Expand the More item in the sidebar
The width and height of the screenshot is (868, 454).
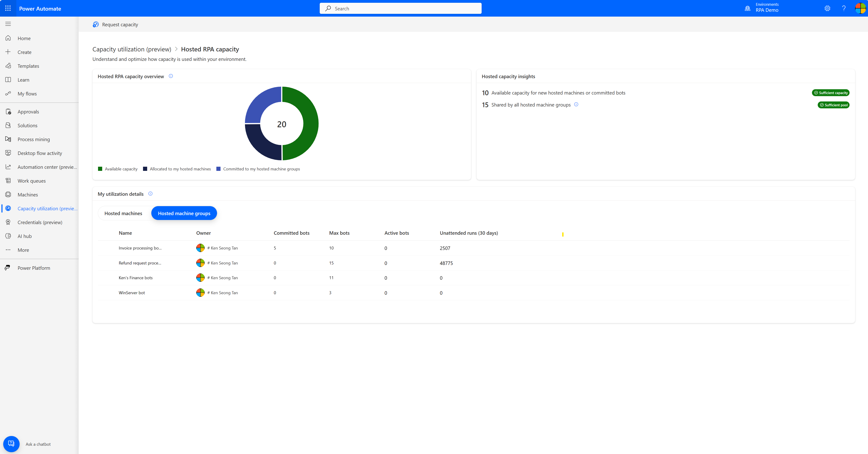pyautogui.click(x=23, y=250)
